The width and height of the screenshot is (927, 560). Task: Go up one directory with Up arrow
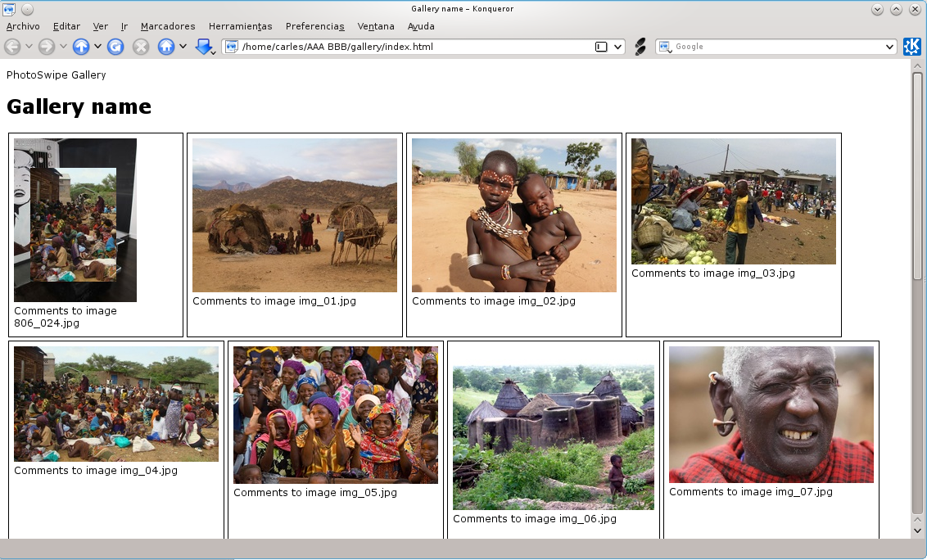(x=81, y=47)
